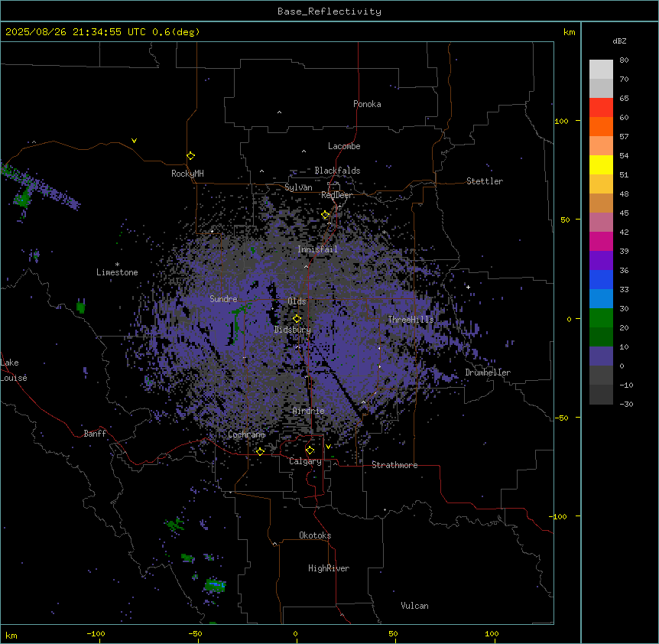659x644 pixels.
Task: Select the Limestone map label
Action: tap(117, 272)
